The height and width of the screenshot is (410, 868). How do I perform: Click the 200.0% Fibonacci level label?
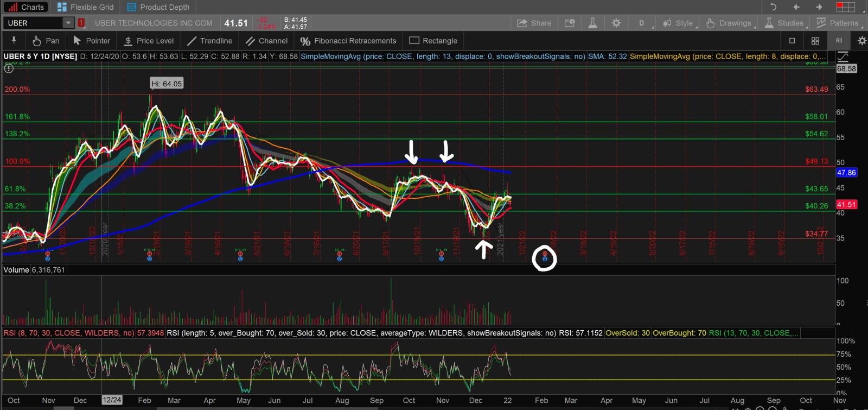tap(17, 89)
